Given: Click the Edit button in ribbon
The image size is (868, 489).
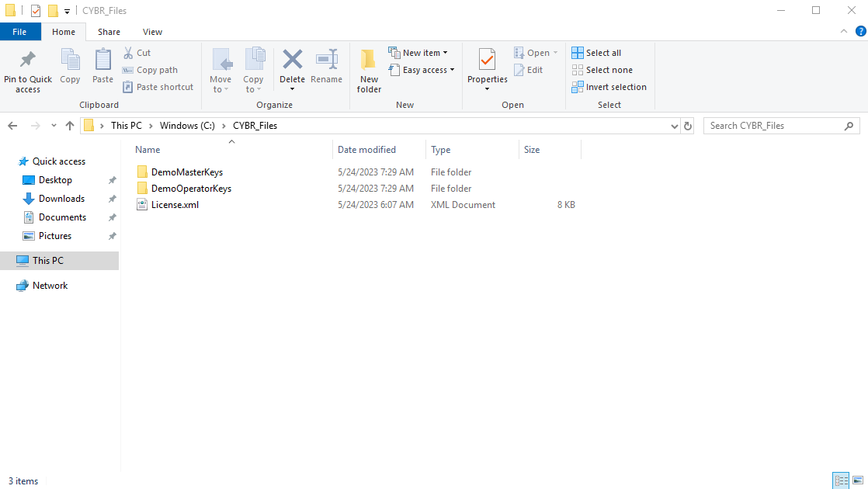Looking at the screenshot, I should 528,70.
